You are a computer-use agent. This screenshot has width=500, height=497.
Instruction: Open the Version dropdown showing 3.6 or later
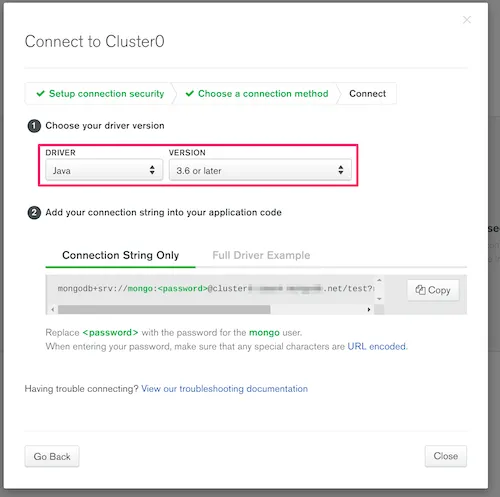(x=260, y=170)
